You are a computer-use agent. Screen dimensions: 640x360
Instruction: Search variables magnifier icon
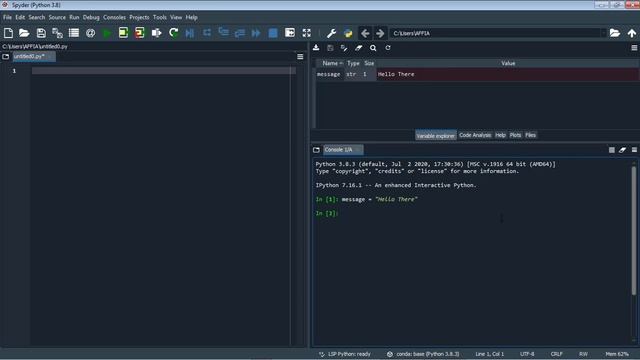tap(373, 48)
